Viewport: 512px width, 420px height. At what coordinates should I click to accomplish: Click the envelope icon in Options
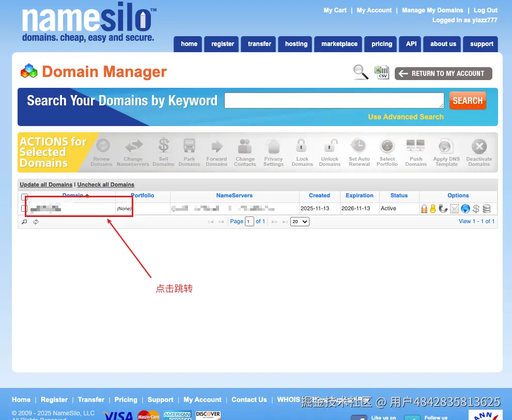point(454,208)
